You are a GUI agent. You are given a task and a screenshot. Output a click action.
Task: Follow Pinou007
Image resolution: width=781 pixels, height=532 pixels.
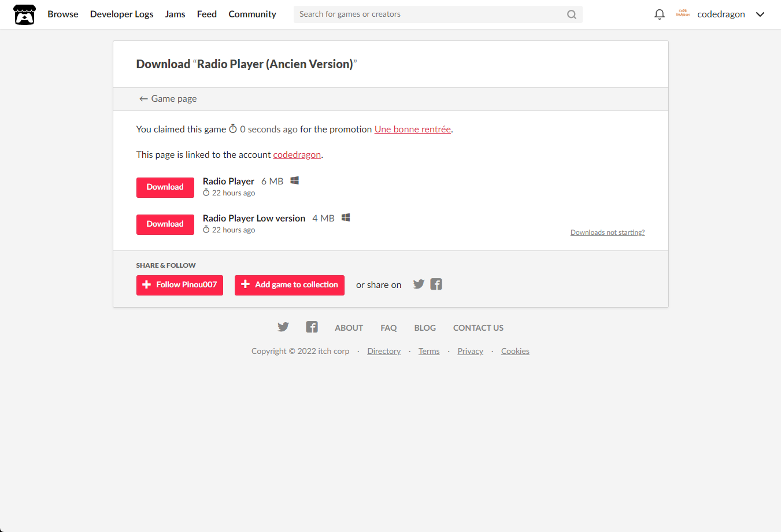coord(180,285)
